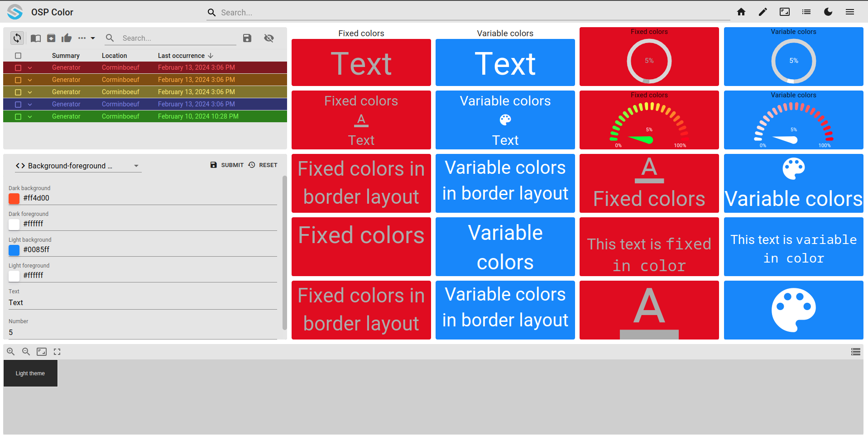Viewport: 868px width, 440px height.
Task: Sort by the Summary column header
Action: (x=66, y=56)
